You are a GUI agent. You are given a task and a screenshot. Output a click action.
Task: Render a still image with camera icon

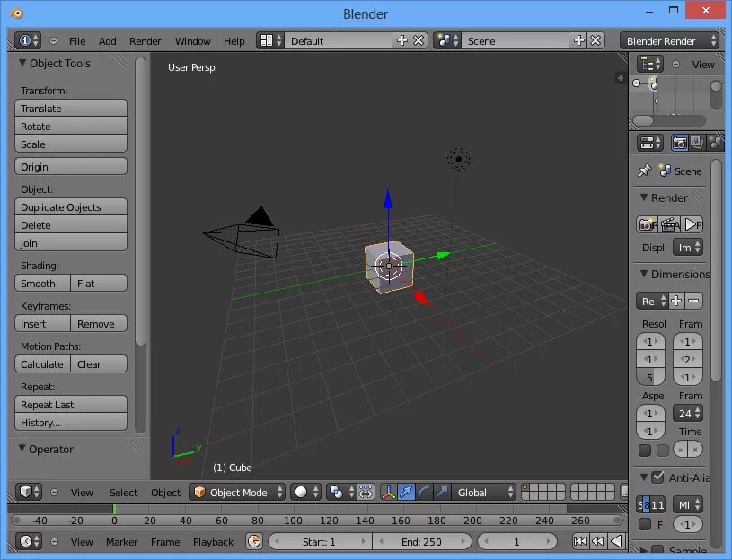647,224
